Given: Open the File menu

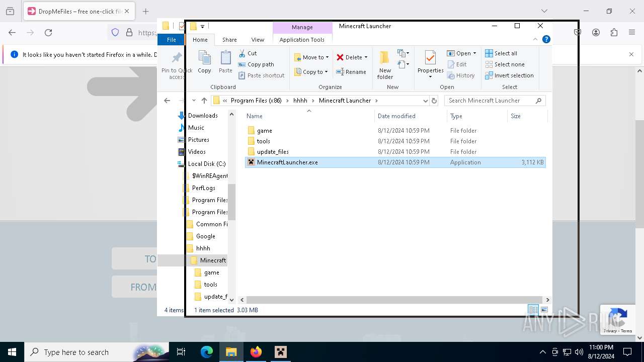Looking at the screenshot, I should point(171,40).
